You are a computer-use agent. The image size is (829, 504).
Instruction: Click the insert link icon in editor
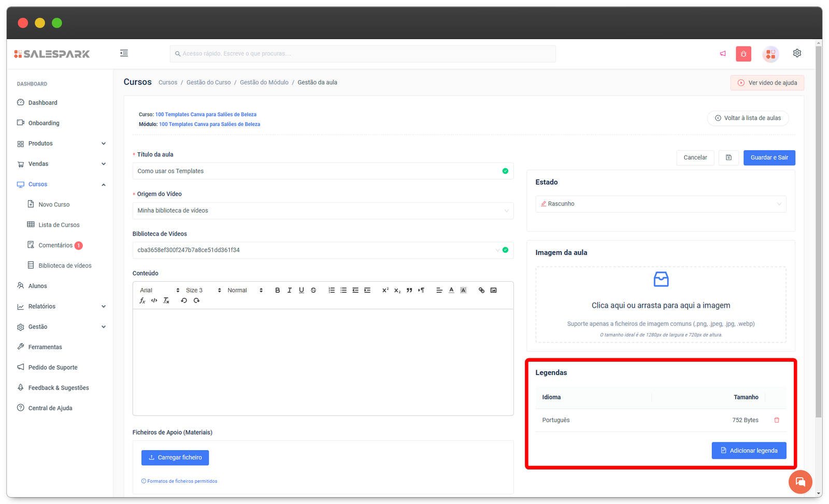click(481, 291)
